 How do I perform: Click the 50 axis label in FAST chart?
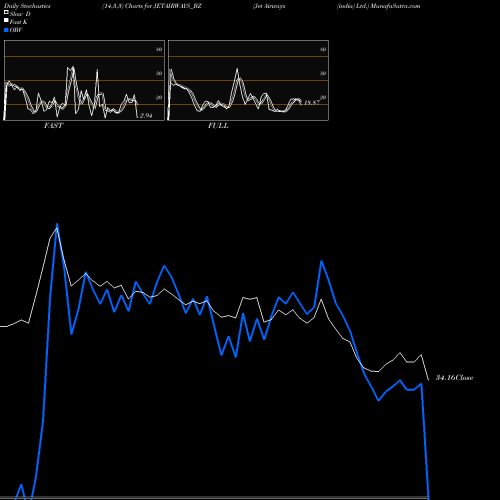(x=159, y=73)
